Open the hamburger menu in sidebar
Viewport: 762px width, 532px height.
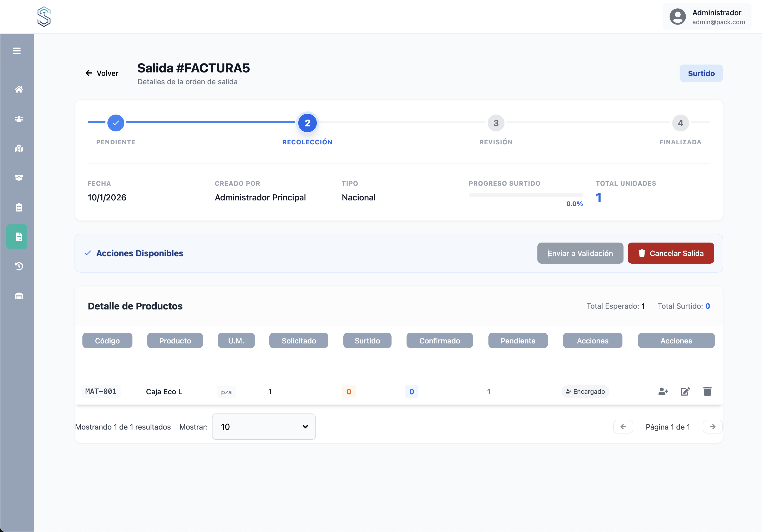[x=17, y=51]
